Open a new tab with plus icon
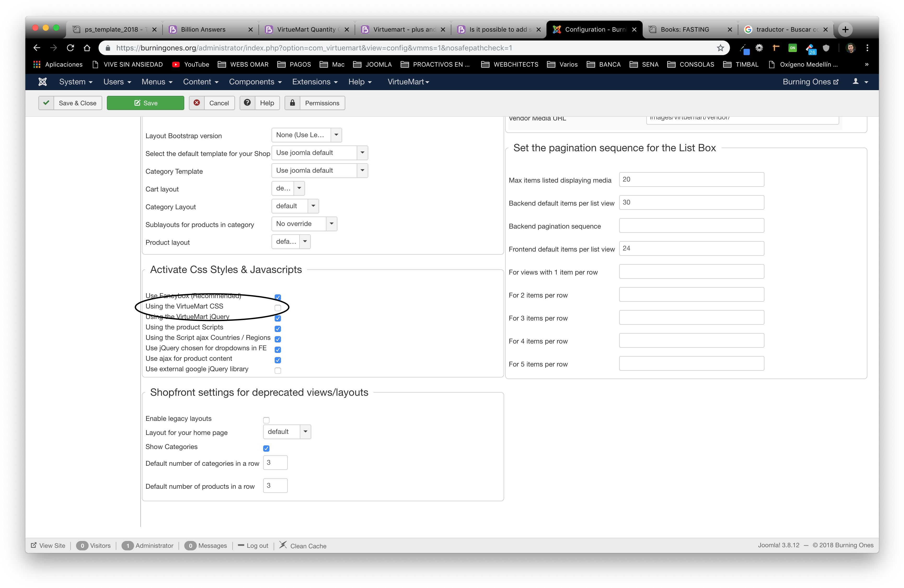 pyautogui.click(x=845, y=29)
